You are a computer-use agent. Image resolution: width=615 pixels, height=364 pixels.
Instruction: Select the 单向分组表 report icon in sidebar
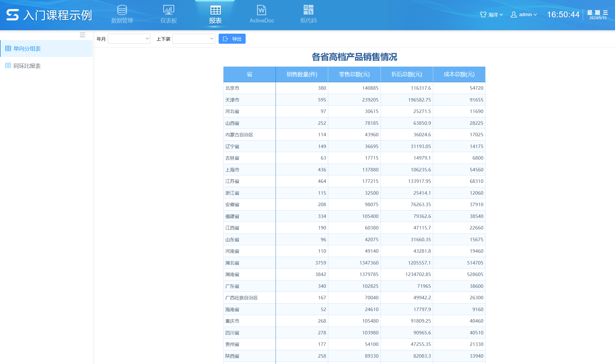click(8, 48)
